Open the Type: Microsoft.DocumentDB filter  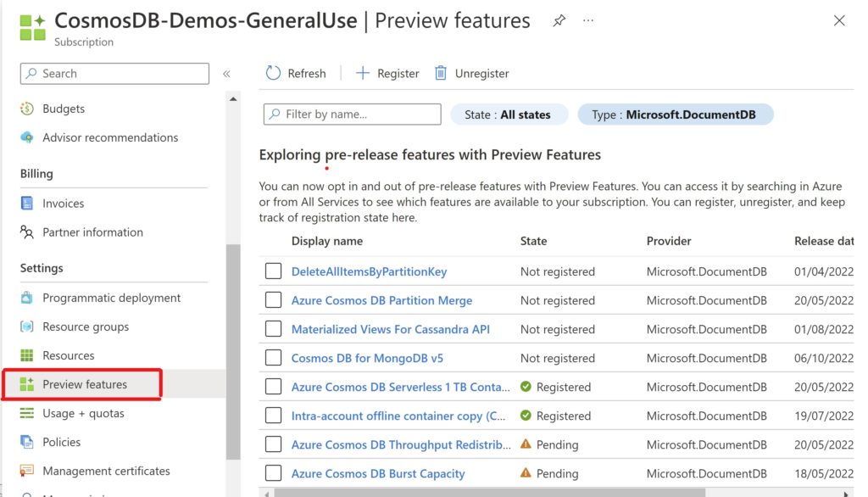[x=675, y=114]
